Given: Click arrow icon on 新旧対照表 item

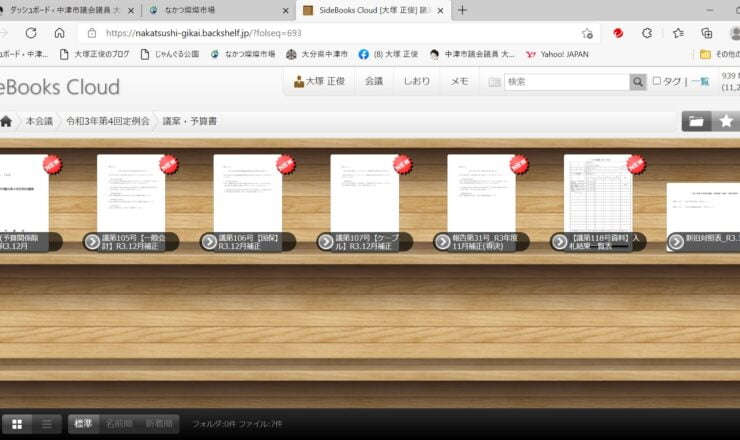Looking at the screenshot, I should click(676, 241).
